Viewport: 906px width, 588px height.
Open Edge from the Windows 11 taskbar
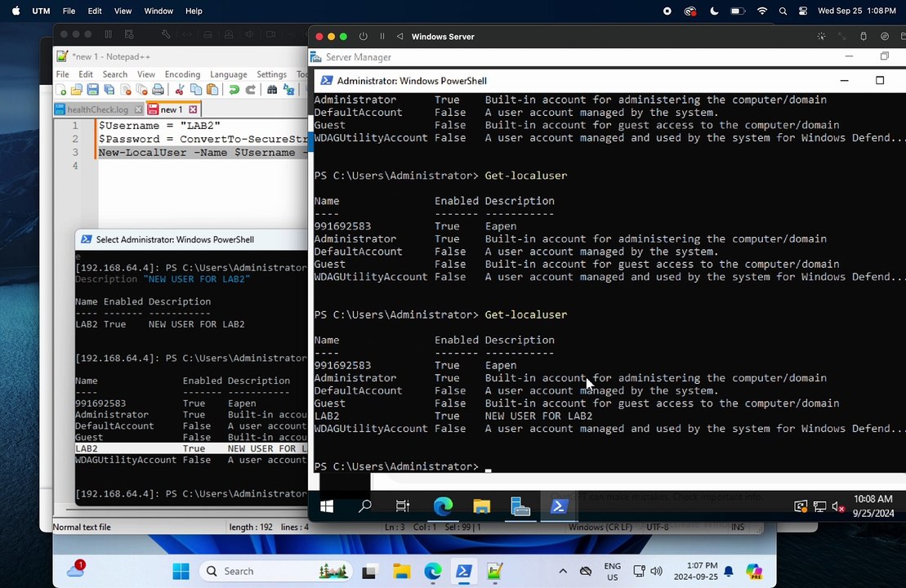point(433,571)
